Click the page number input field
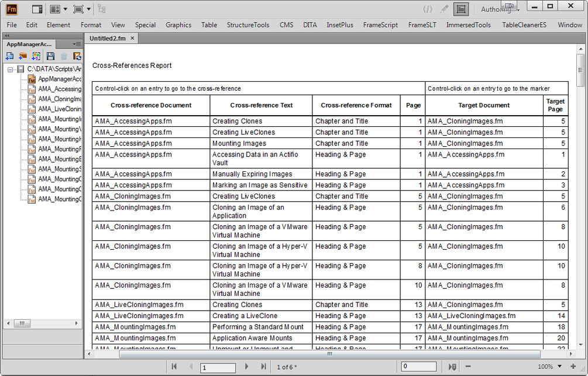The width and height of the screenshot is (588, 376). 218,367
